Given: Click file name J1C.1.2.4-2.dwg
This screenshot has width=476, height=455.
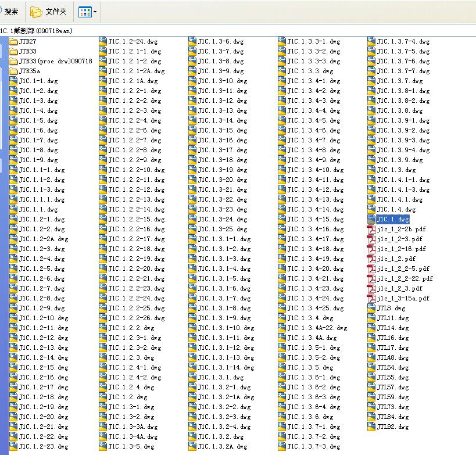Looking at the screenshot, I should pos(135,377).
